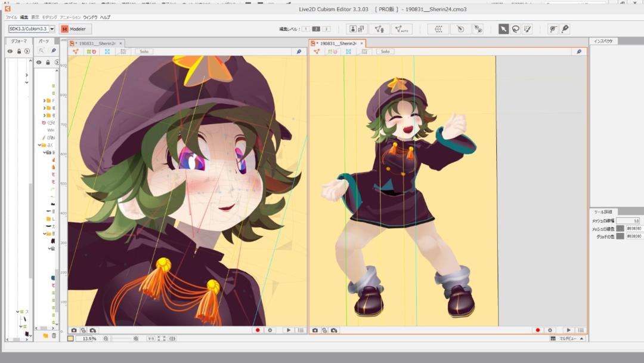Click the blue focus icon in the left view
The width and height of the screenshot is (644, 363).
pos(107,51)
